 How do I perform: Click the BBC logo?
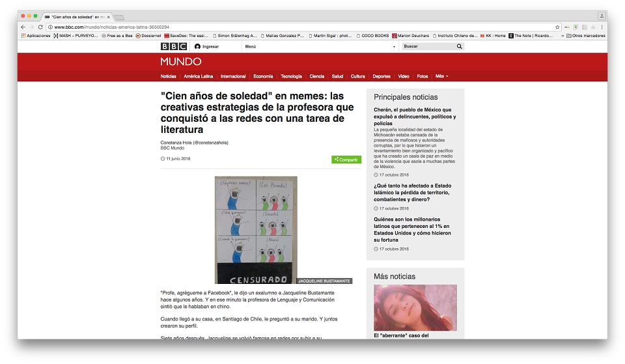click(x=174, y=47)
